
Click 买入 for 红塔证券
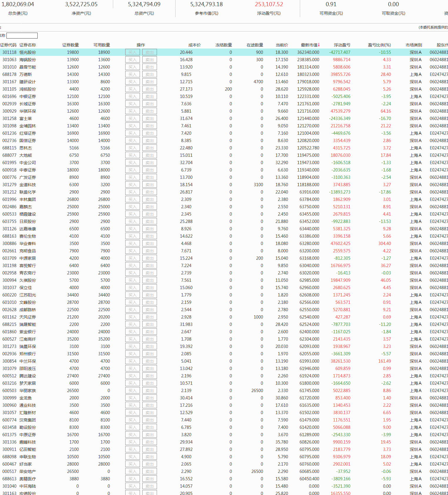[133, 133]
